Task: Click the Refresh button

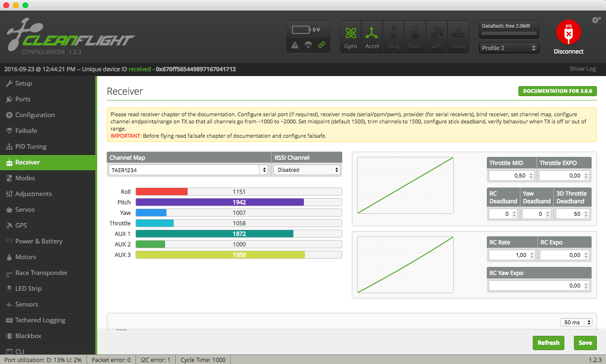Action: [549, 342]
